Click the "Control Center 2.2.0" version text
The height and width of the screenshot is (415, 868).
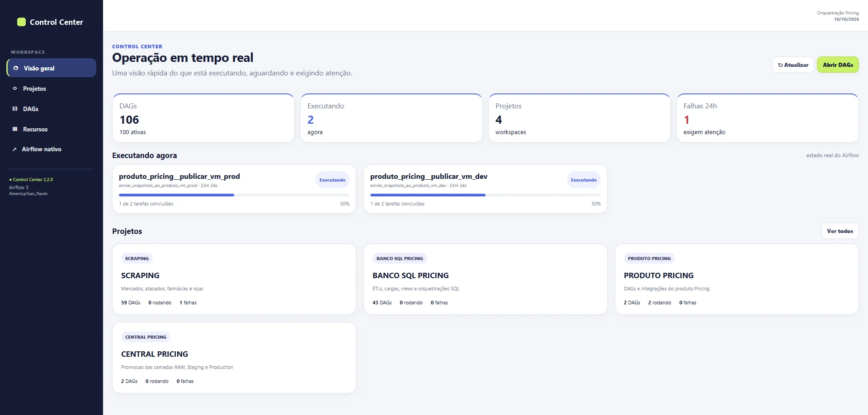[33, 180]
